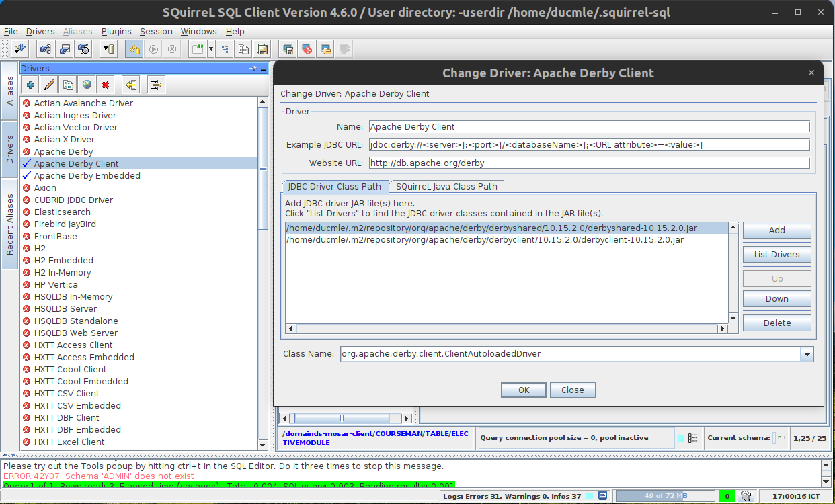
Task: Click the Add button for JAR files
Action: tap(777, 230)
